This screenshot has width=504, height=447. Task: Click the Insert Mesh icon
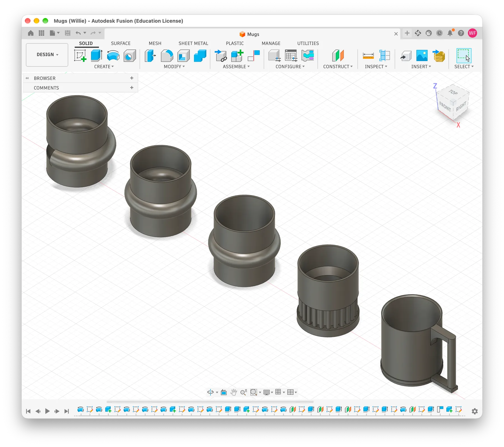(439, 55)
